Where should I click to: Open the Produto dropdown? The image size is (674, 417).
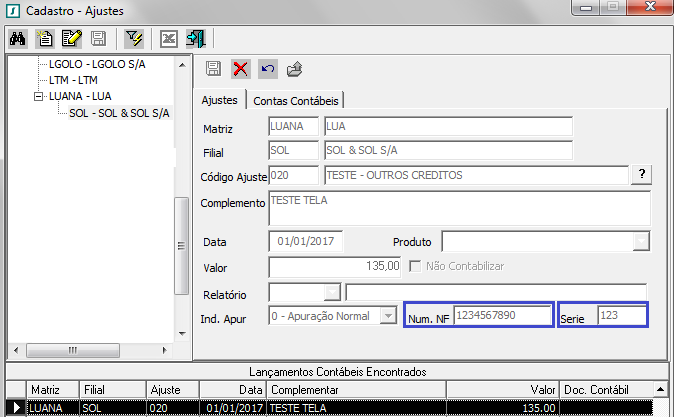pos(641,242)
